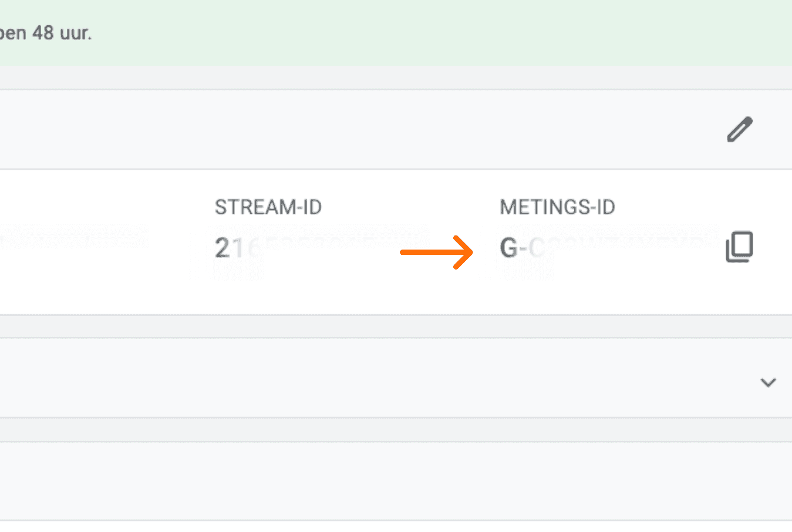The image size is (792, 532).
Task: Click the green notification banner background
Action: [x=411, y=33]
